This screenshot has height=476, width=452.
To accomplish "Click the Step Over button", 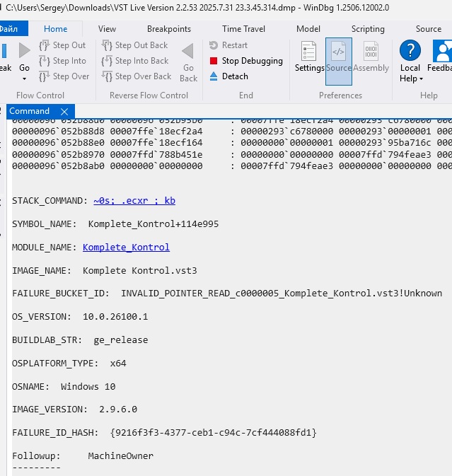I will coord(64,76).
